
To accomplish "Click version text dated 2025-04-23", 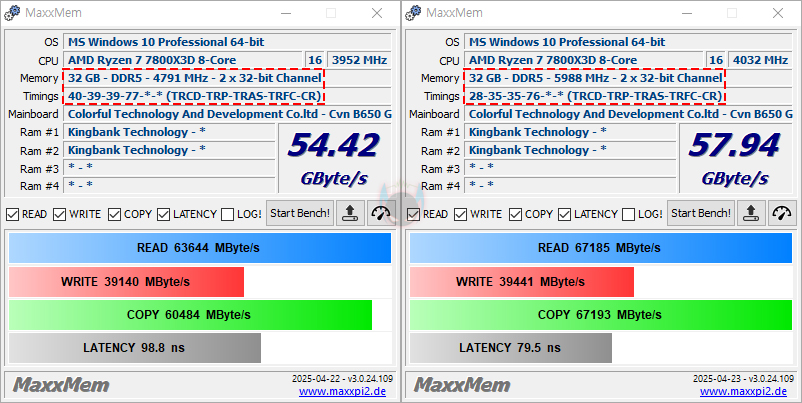I will click(743, 379).
